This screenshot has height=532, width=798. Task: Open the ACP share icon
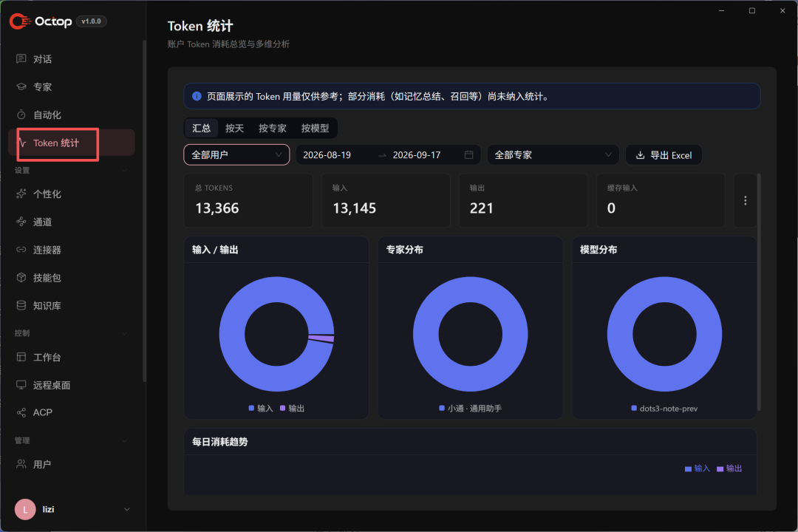21,412
